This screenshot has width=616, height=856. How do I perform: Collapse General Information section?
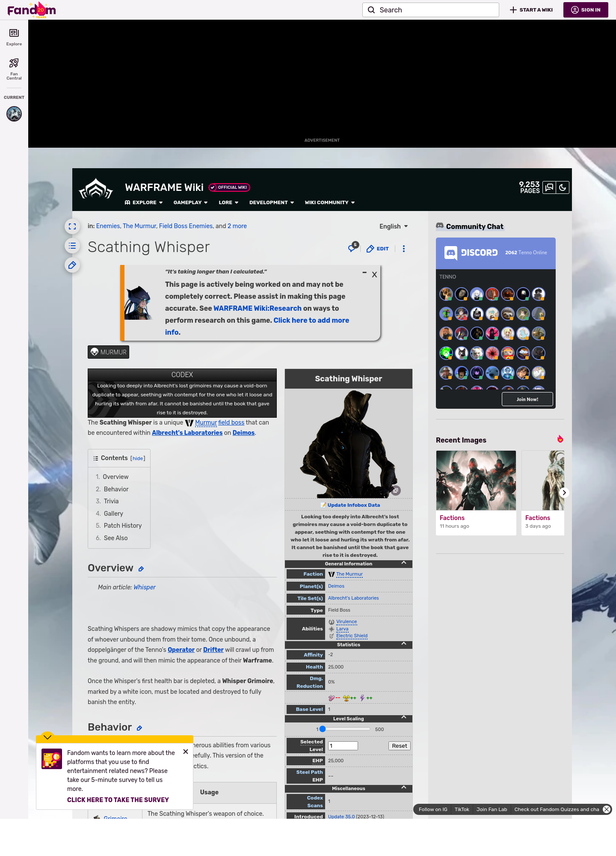404,563
